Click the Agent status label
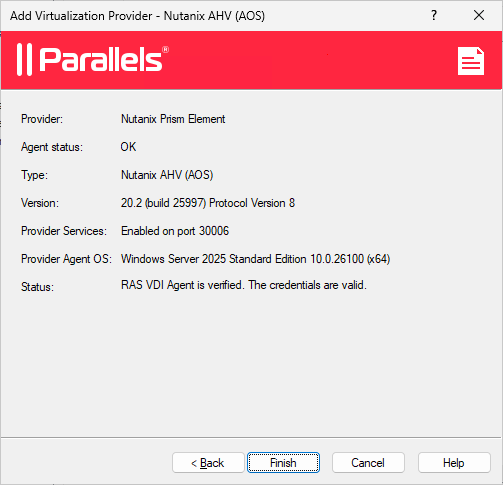503x485 pixels. tap(52, 147)
